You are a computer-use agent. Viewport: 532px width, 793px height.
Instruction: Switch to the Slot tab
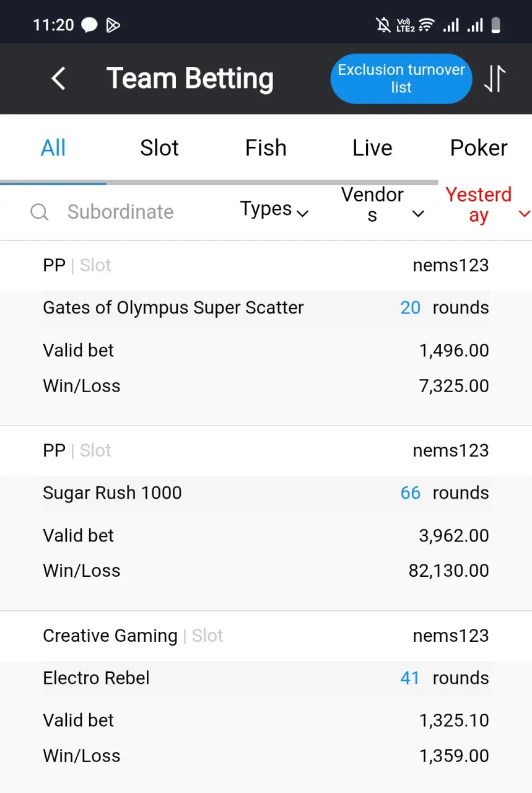159,148
